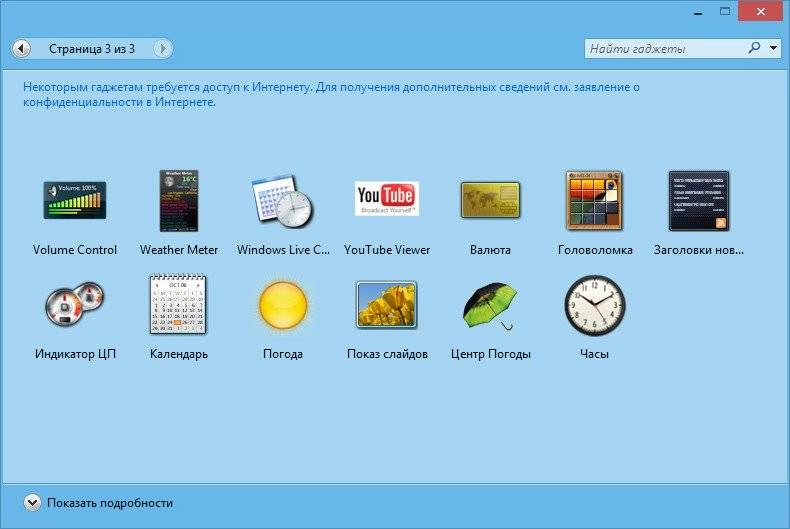Click the Windows Live Calendar gadget icon
This screenshot has height=529, width=790.
(x=283, y=201)
